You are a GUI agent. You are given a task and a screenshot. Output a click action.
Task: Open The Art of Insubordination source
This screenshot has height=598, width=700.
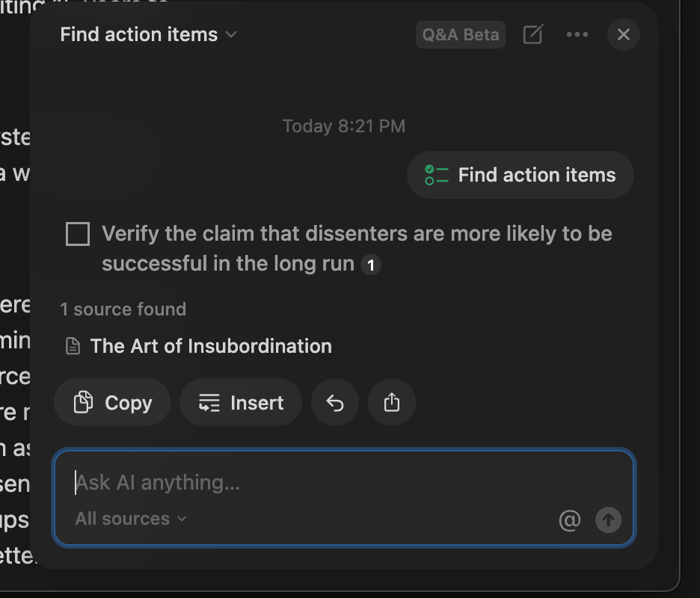pos(210,346)
